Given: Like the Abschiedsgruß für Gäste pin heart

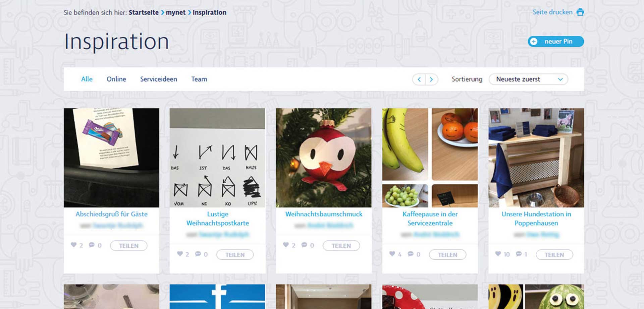Looking at the screenshot, I should (73, 245).
